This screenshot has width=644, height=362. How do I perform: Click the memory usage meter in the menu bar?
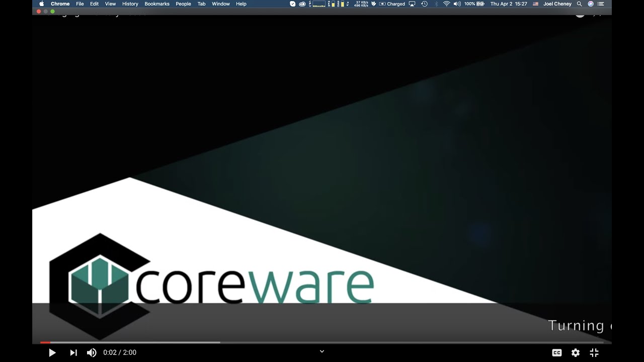(333, 4)
